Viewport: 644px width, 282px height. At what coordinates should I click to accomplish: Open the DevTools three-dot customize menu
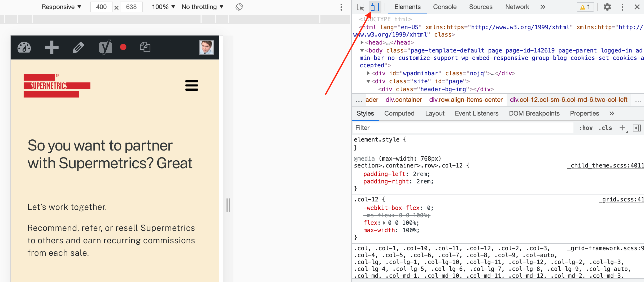coord(622,7)
